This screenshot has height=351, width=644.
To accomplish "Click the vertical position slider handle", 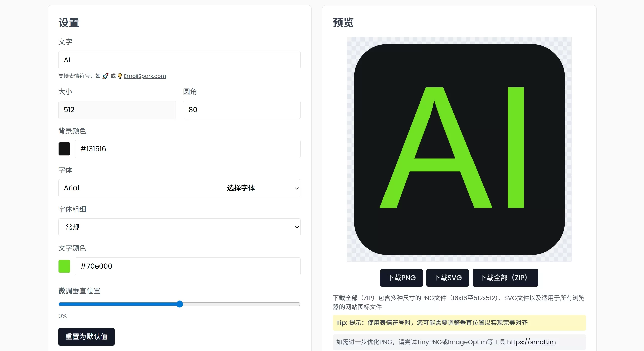I will [x=180, y=304].
